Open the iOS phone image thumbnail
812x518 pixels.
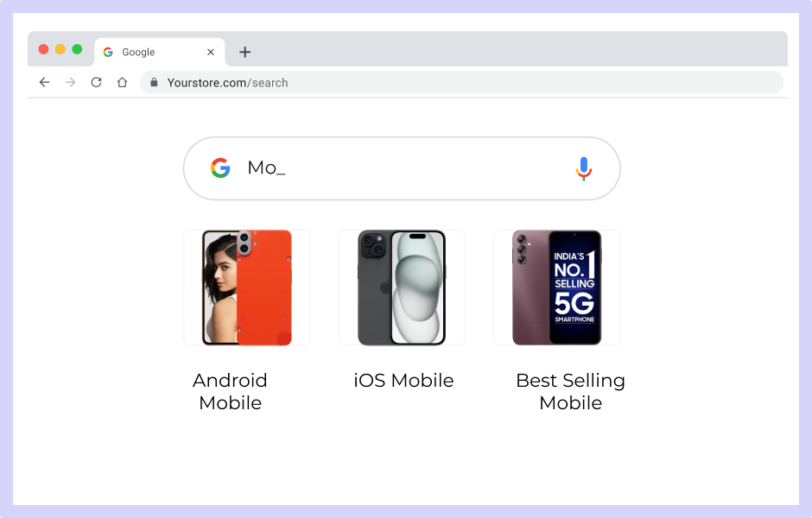click(x=402, y=287)
